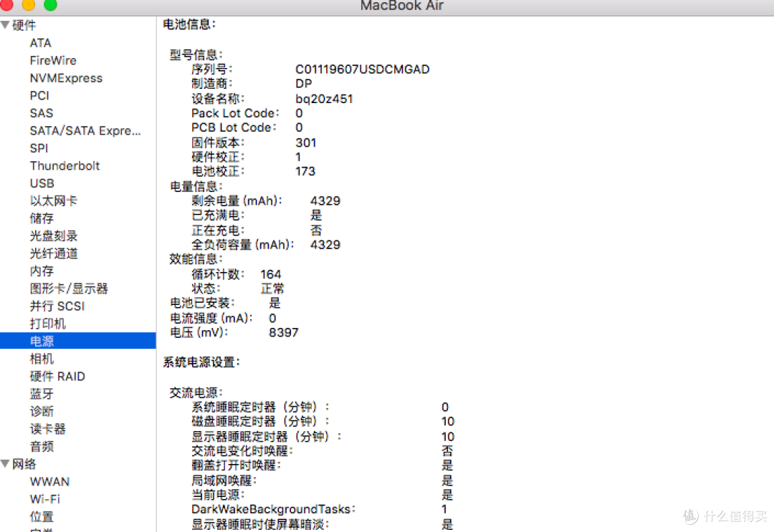774x532 pixels.
Task: Open 图形卡/显示器 in the sidebar
Action: (x=69, y=289)
